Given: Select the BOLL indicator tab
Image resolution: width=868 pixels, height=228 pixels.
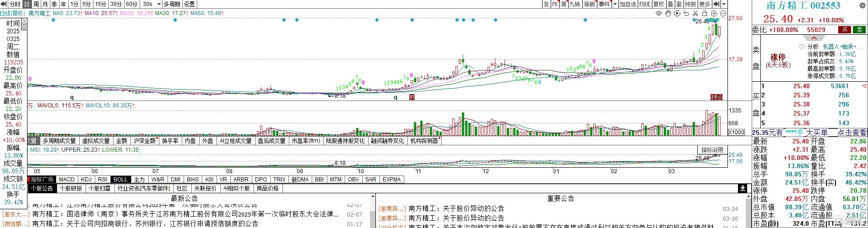Looking at the screenshot, I should pyautogui.click(x=120, y=179).
